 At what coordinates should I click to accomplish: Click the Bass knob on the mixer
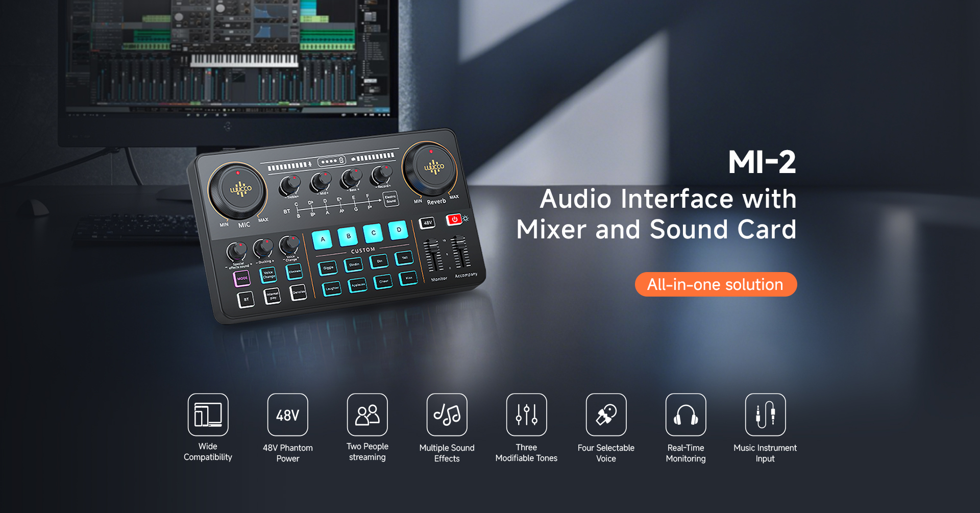(351, 178)
